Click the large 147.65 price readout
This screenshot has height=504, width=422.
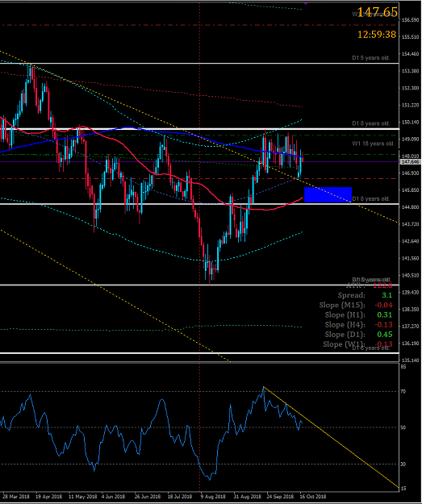378,12
